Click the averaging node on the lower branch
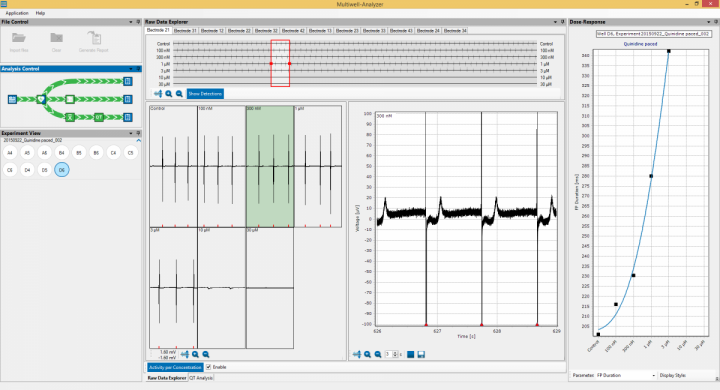720x390 pixels. 69,117
